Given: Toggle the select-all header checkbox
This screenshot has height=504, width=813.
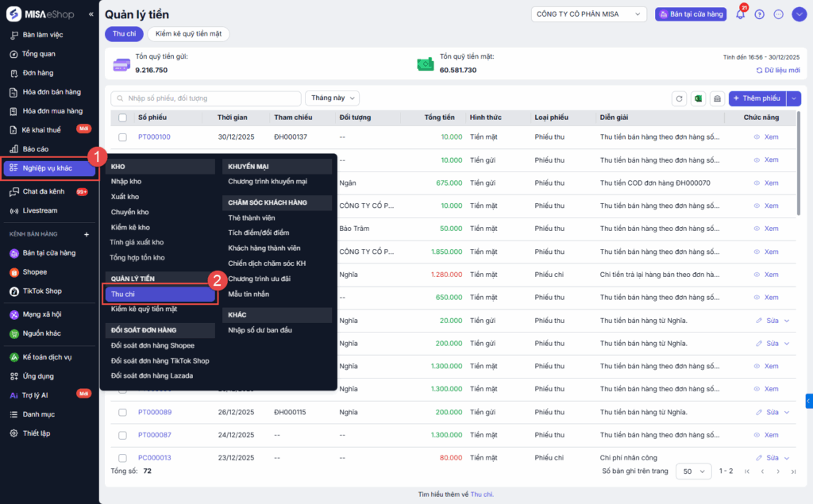Looking at the screenshot, I should pos(122,117).
